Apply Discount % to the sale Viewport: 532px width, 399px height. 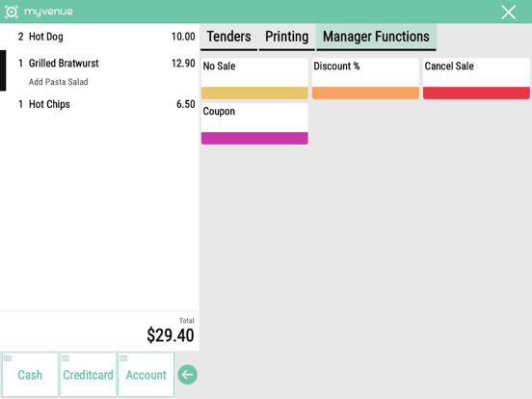365,78
